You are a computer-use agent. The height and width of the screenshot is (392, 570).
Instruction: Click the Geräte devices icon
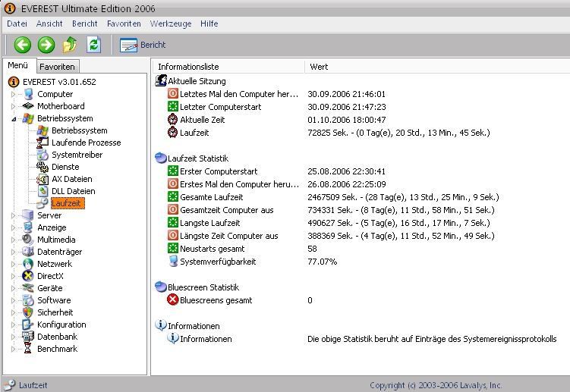pyautogui.click(x=27, y=288)
